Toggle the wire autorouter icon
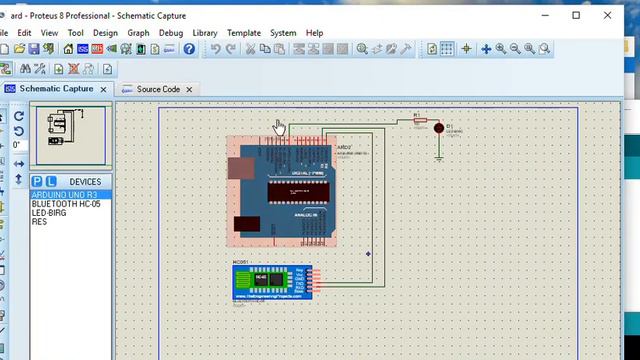 coord(5,69)
